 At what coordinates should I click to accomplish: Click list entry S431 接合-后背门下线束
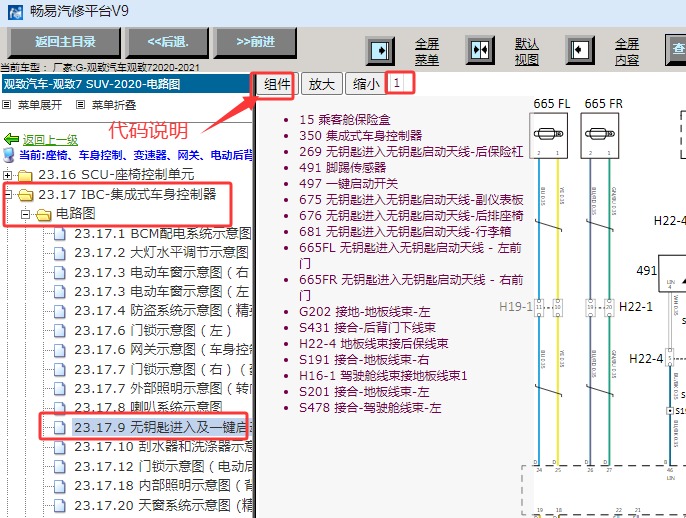tap(368, 328)
